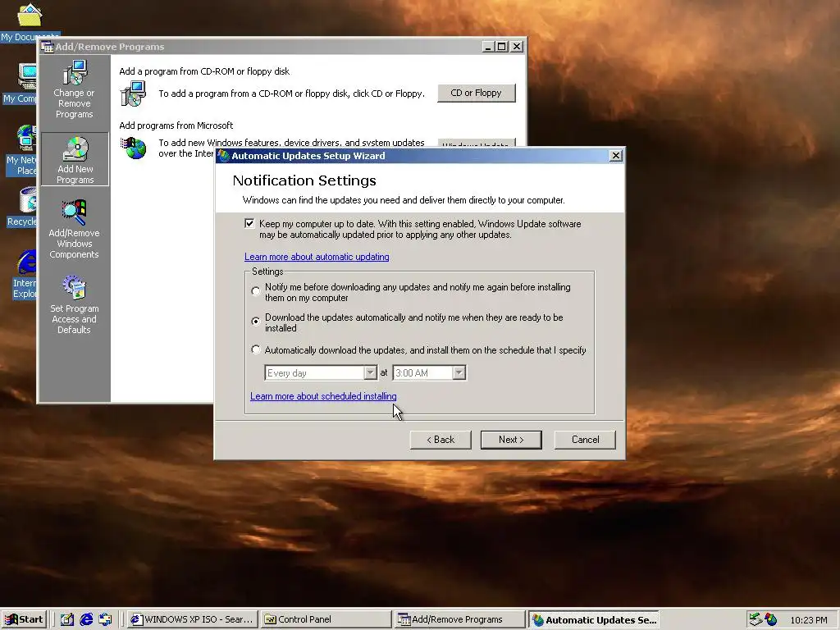840x630 pixels.
Task: Open the Start menu
Action: (24, 619)
